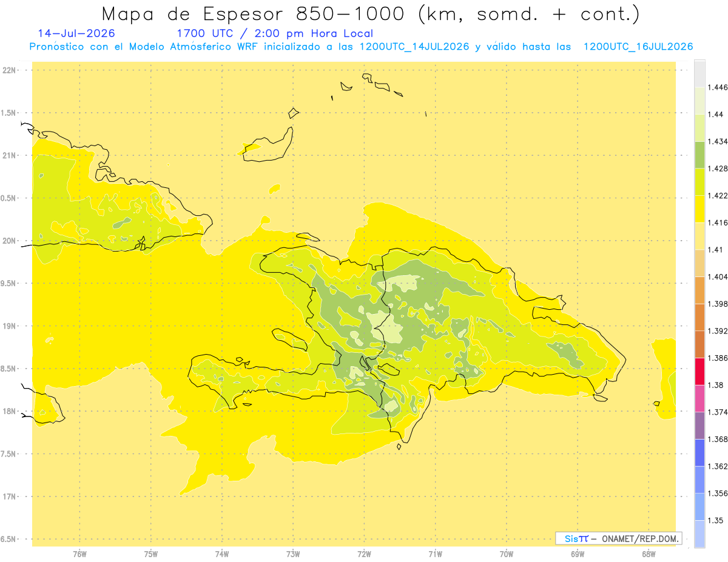Click the legend value "1.41"

[715, 249]
